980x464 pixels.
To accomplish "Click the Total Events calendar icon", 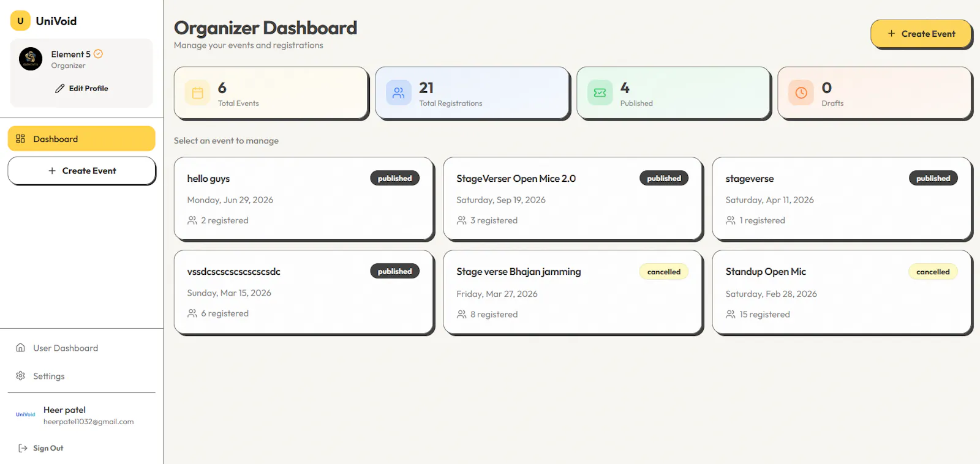I will 198,93.
